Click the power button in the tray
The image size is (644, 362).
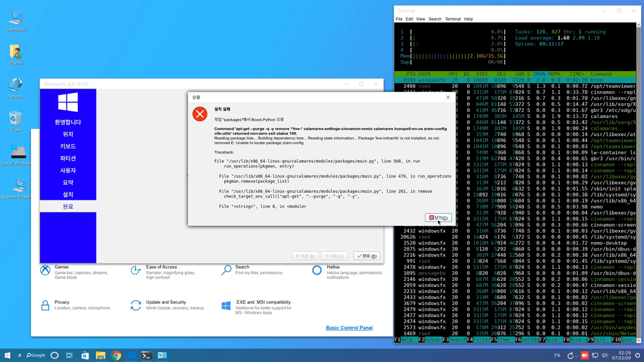637,355
